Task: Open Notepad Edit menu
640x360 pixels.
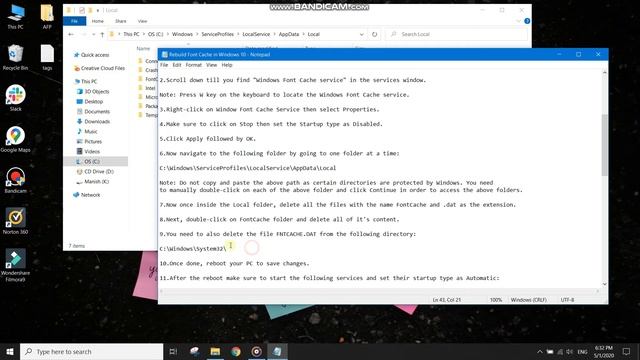Action: pyautogui.click(x=177, y=65)
